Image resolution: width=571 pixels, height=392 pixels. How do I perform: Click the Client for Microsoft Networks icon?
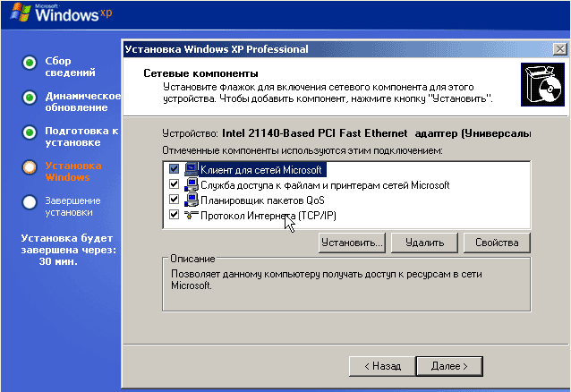[192, 169]
